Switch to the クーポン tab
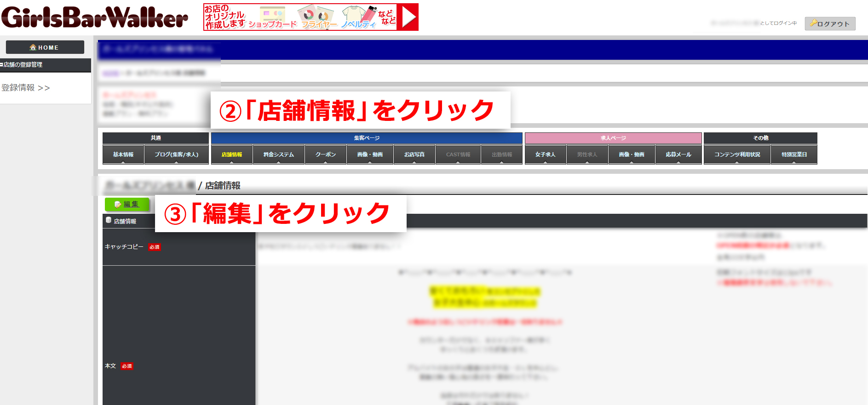 pos(326,154)
